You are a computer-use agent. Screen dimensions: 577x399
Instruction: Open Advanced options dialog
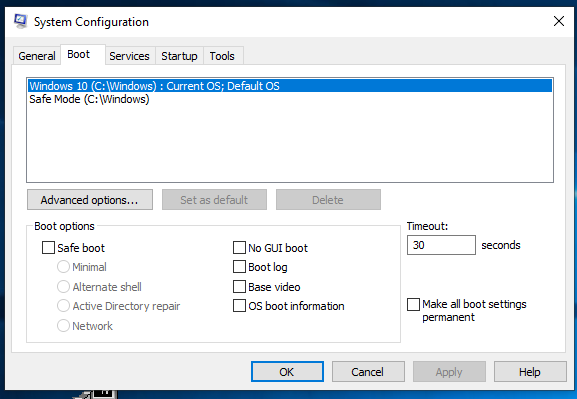coord(90,200)
